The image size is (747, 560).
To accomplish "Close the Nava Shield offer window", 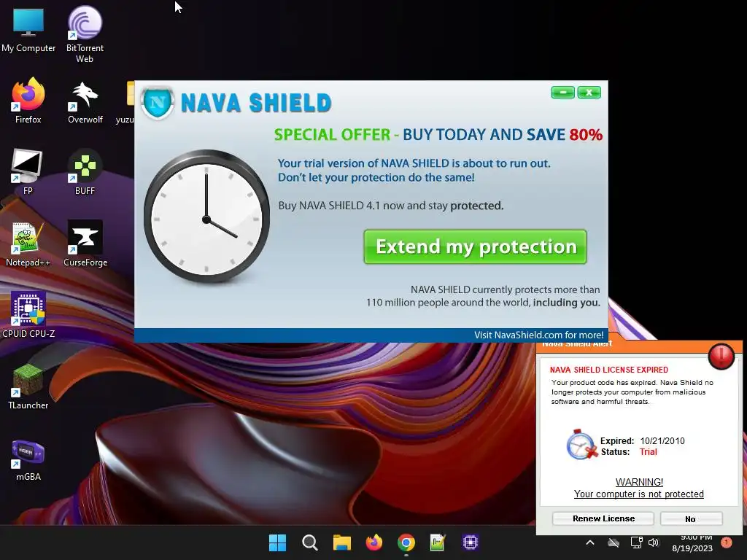I will (589, 93).
